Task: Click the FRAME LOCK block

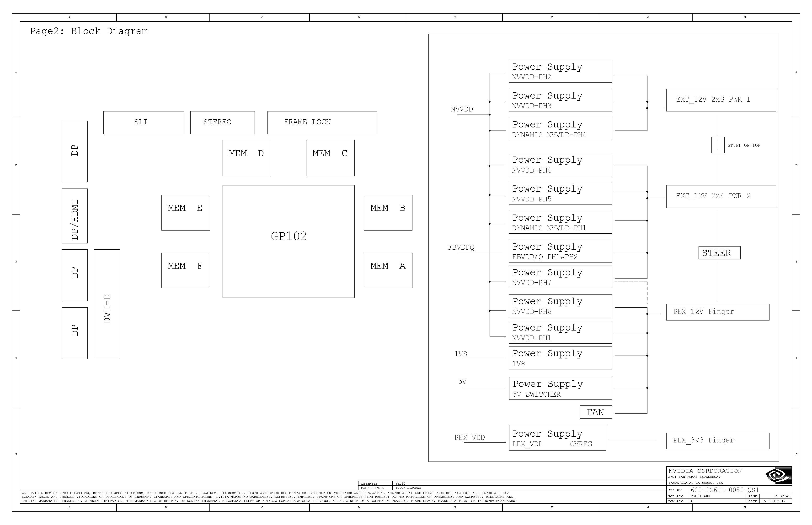Action: click(322, 122)
